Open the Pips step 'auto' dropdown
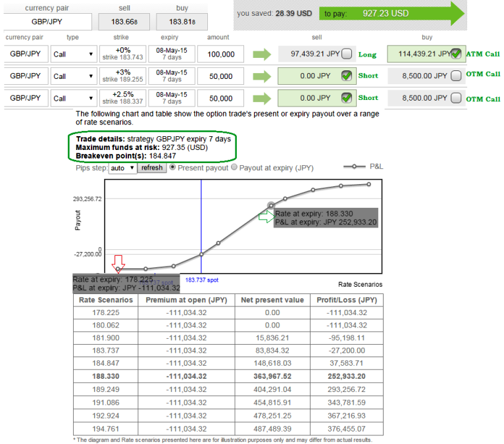Image resolution: width=504 pixels, height=444 pixels. point(123,168)
